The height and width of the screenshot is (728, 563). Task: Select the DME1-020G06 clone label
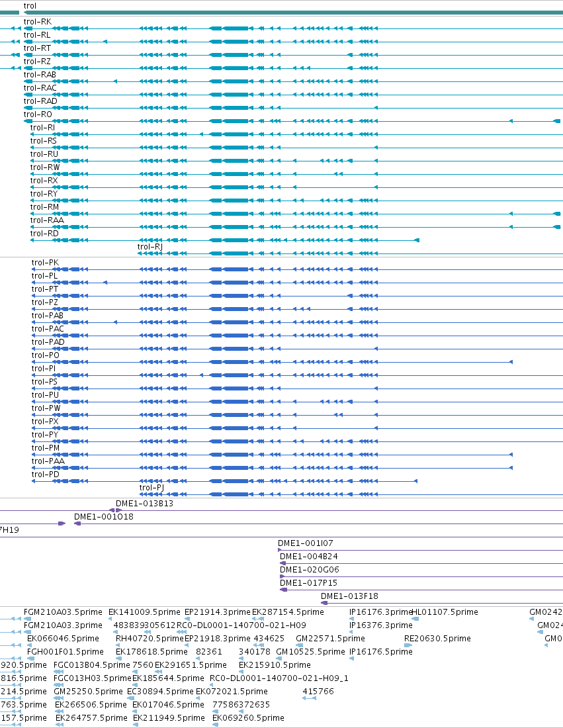310,570
